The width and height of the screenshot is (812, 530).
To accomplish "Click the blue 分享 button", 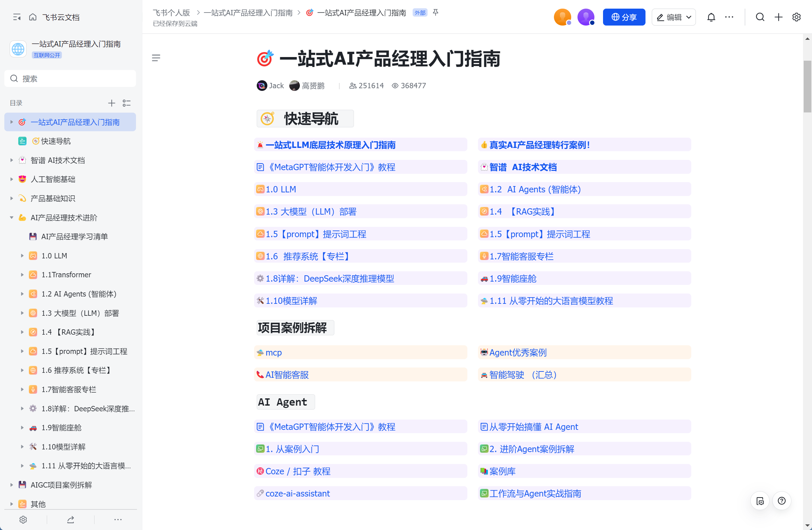I will [x=624, y=17].
